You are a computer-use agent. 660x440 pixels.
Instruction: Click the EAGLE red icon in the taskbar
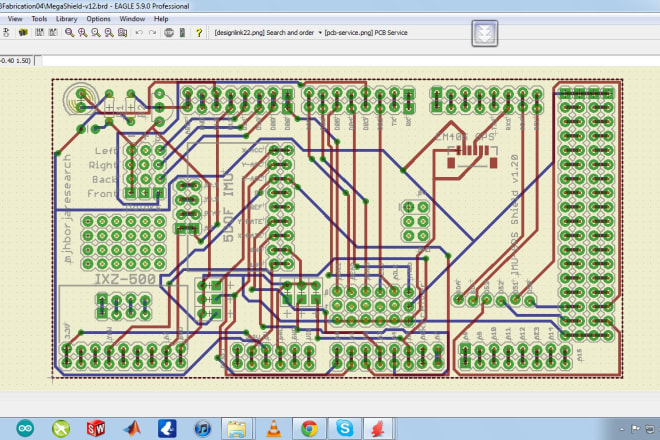tap(378, 429)
